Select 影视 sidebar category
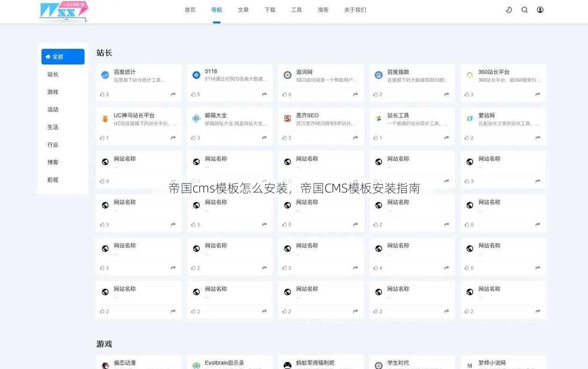The height and width of the screenshot is (369, 588). point(53,180)
